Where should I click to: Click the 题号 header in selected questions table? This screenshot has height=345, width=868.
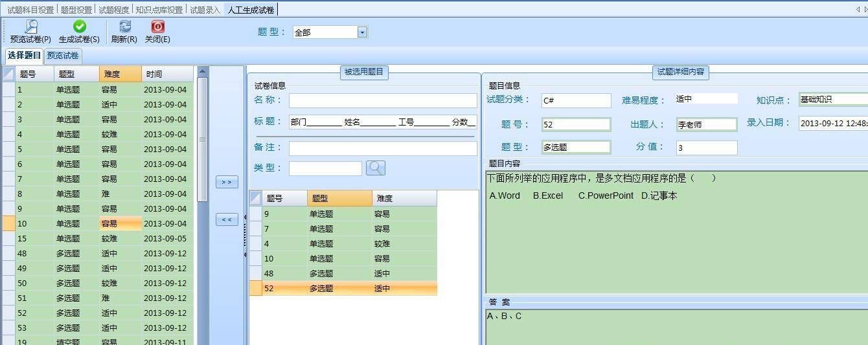pos(284,199)
